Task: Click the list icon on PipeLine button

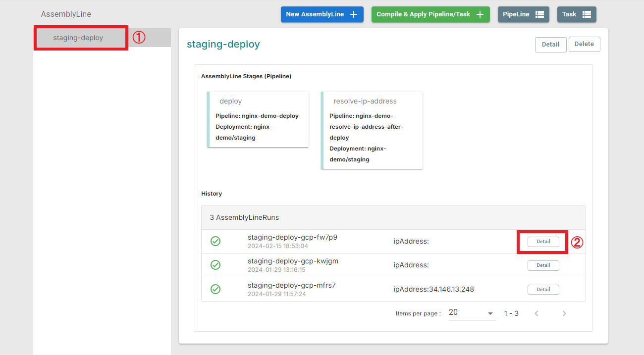Action: pyautogui.click(x=539, y=14)
